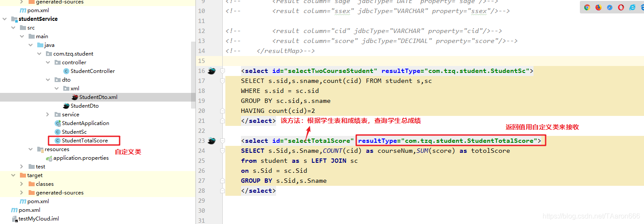The width and height of the screenshot is (644, 224).
Task: Fold the select block at line 16
Action: 222,71
